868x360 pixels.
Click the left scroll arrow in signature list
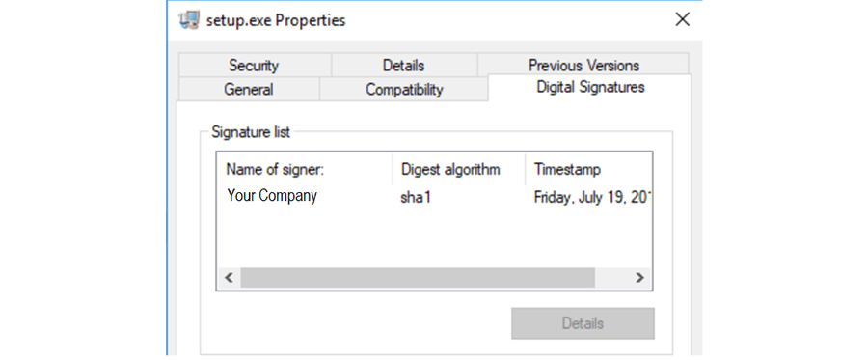click(229, 277)
